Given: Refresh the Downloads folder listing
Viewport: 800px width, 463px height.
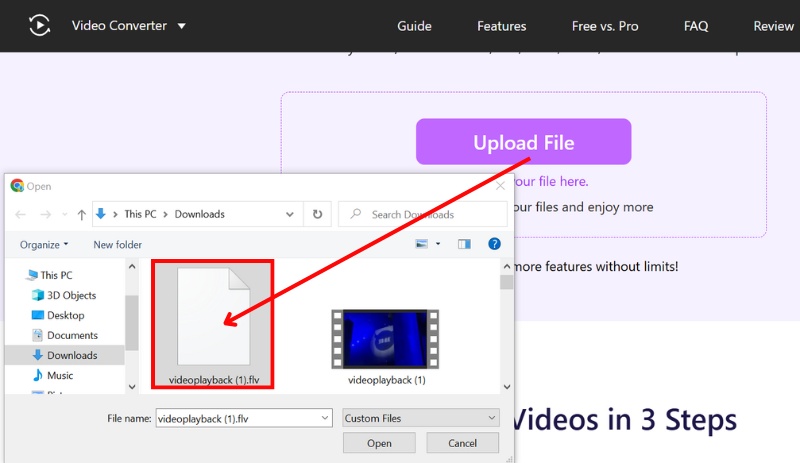Looking at the screenshot, I should (x=317, y=214).
